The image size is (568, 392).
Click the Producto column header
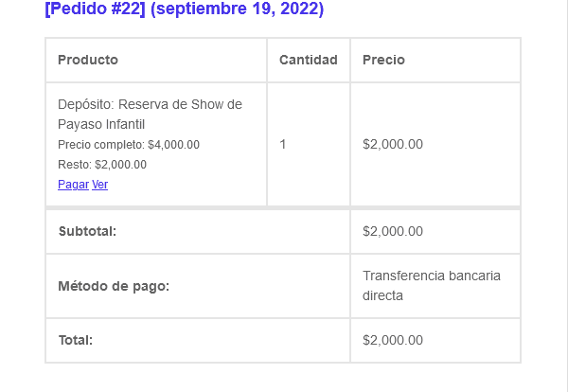click(88, 60)
